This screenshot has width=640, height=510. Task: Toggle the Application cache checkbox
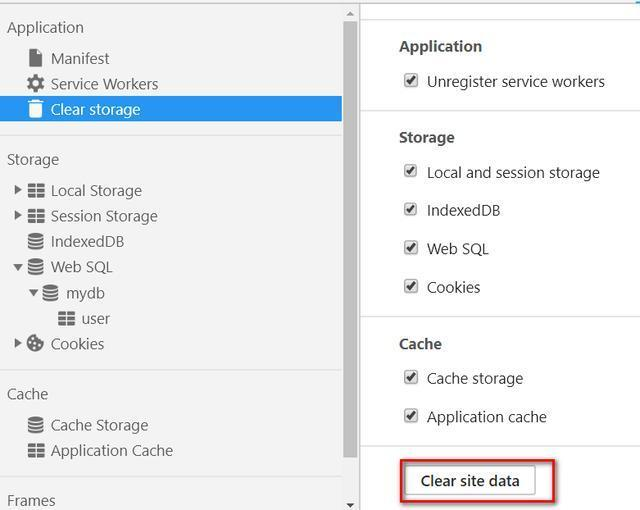pyautogui.click(x=411, y=416)
